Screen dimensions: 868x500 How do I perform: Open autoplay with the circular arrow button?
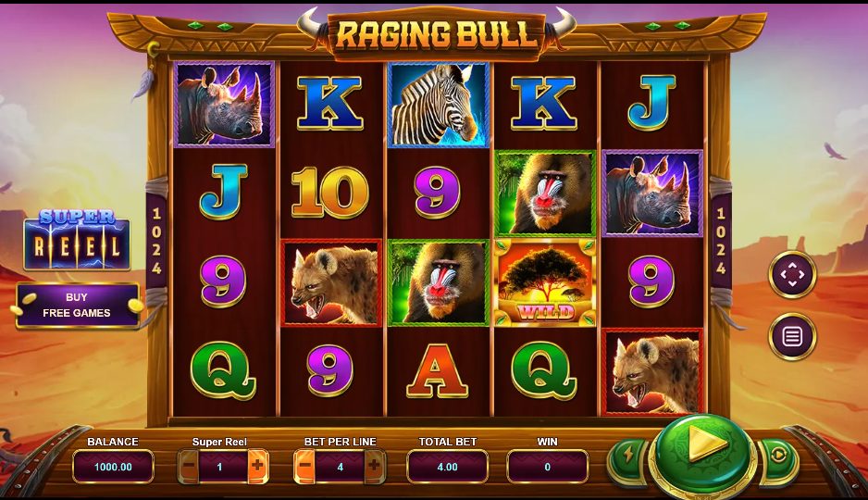tap(777, 456)
